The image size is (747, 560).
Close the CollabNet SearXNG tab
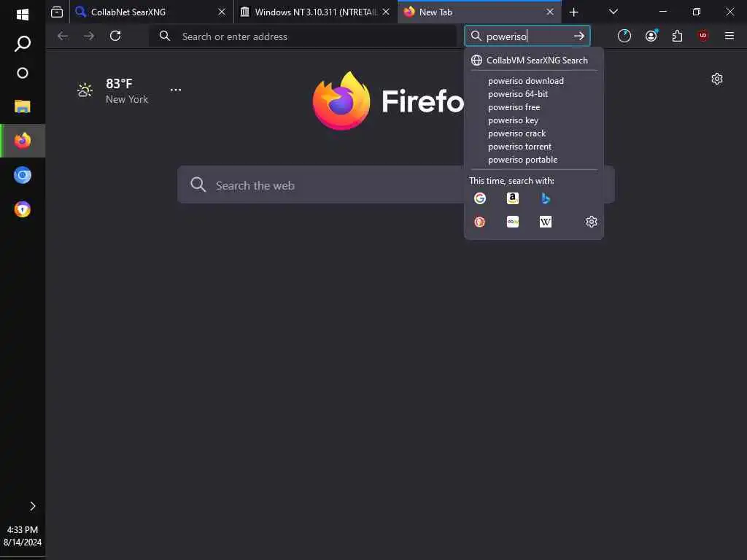point(222,12)
